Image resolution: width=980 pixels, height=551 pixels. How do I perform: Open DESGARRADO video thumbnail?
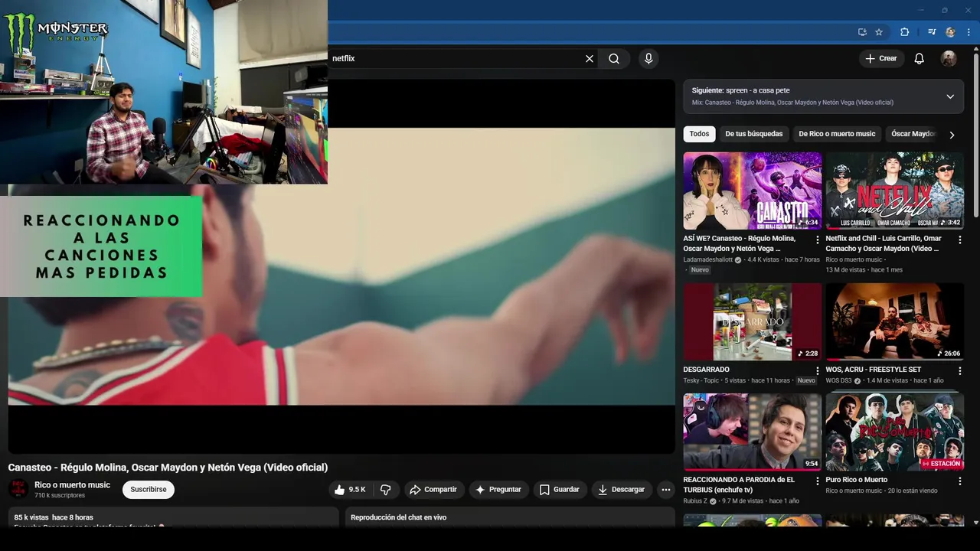tap(753, 322)
